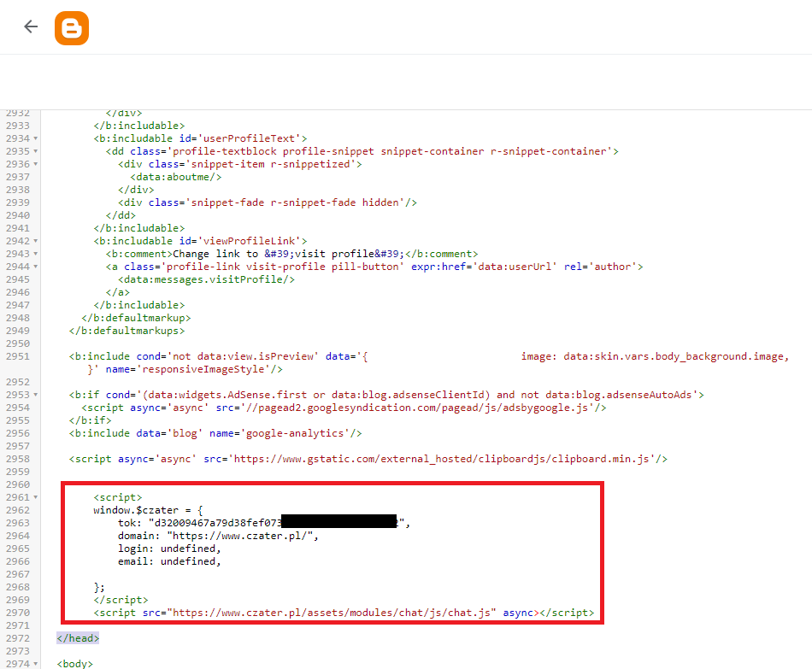Click the google-analytics b:include line
Viewport: 812px width, 669px height.
coord(215,433)
